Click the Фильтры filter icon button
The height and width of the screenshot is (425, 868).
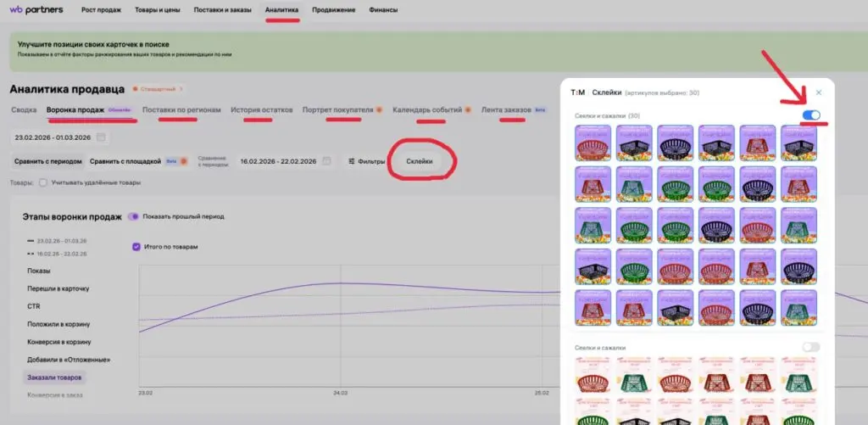pos(366,161)
